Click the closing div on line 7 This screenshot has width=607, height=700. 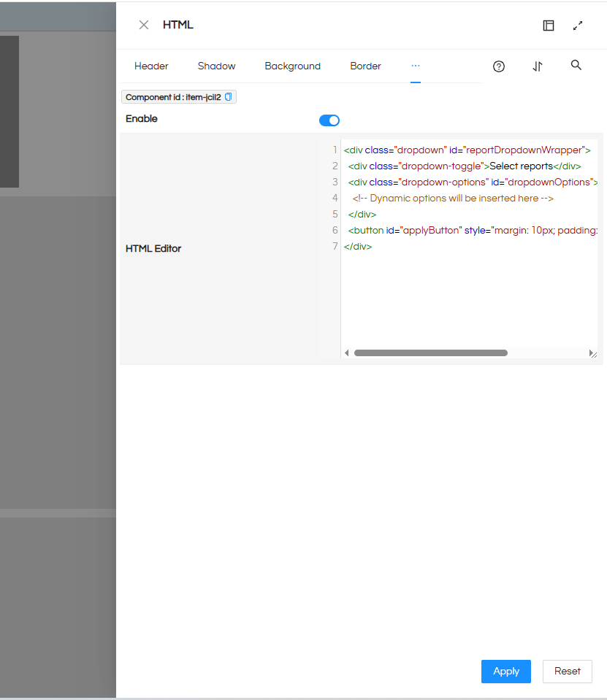(x=358, y=247)
